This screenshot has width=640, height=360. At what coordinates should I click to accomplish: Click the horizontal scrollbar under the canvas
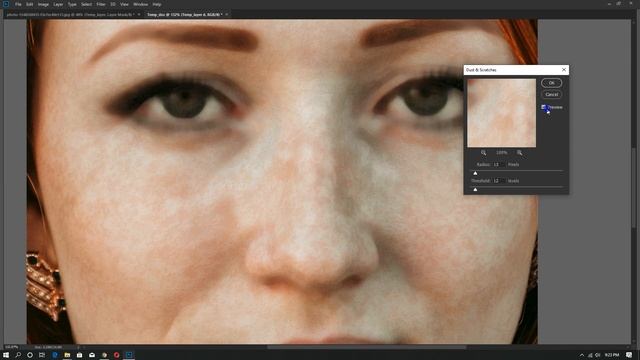pyautogui.click(x=367, y=347)
